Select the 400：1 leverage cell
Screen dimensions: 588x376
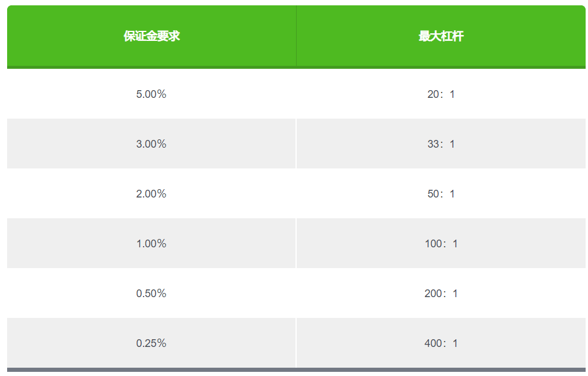click(441, 343)
